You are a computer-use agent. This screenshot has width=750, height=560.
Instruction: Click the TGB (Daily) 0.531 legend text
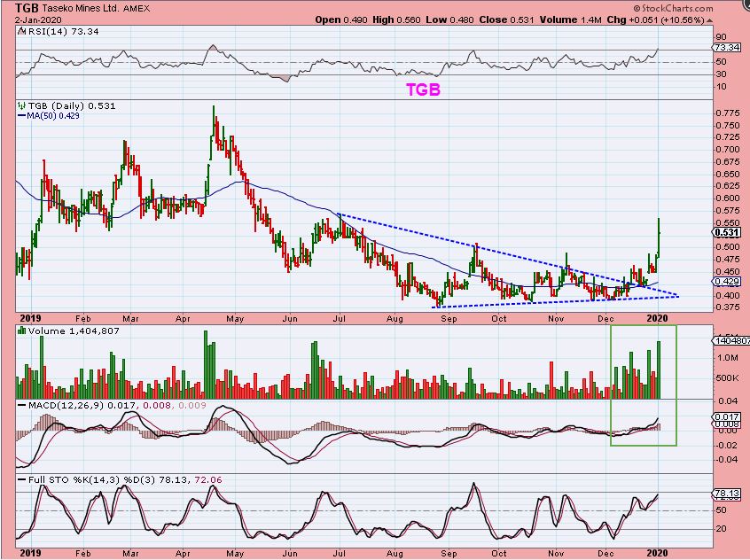(72, 105)
